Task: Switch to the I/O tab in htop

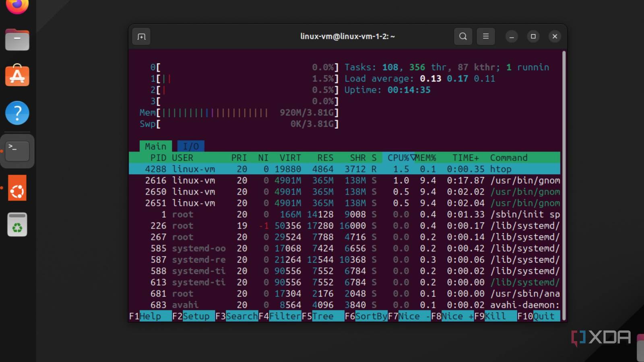Action: coord(191,146)
